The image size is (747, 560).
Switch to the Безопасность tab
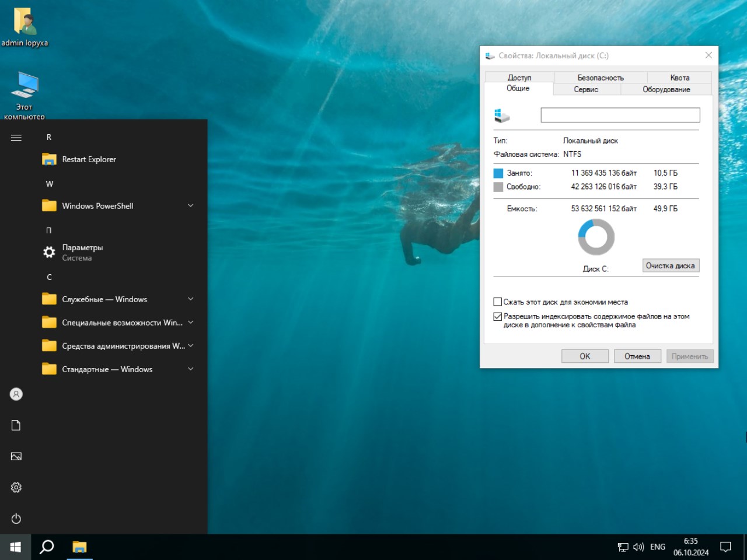pos(601,78)
